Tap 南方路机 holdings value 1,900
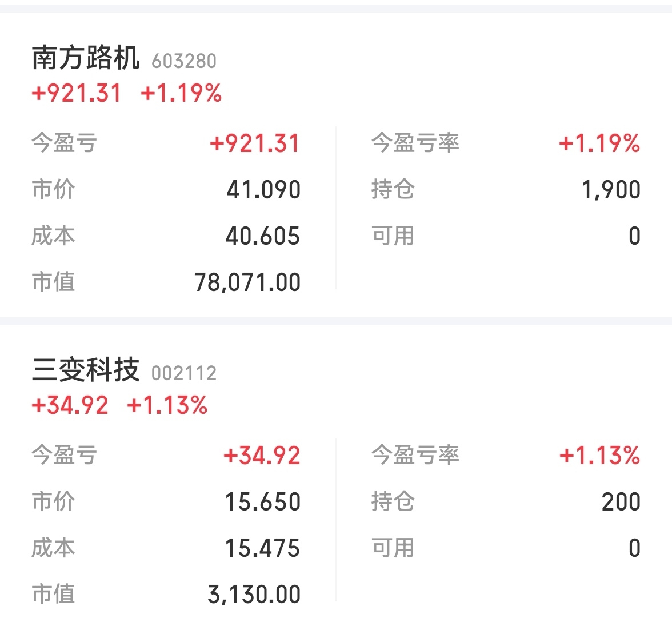 [x=611, y=190]
